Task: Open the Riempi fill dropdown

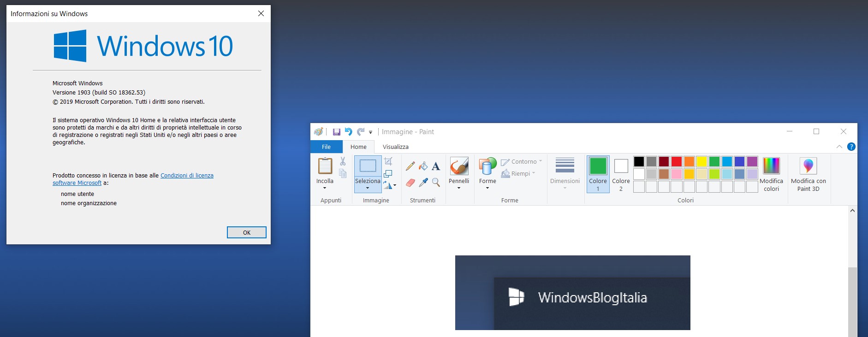Action: 518,174
